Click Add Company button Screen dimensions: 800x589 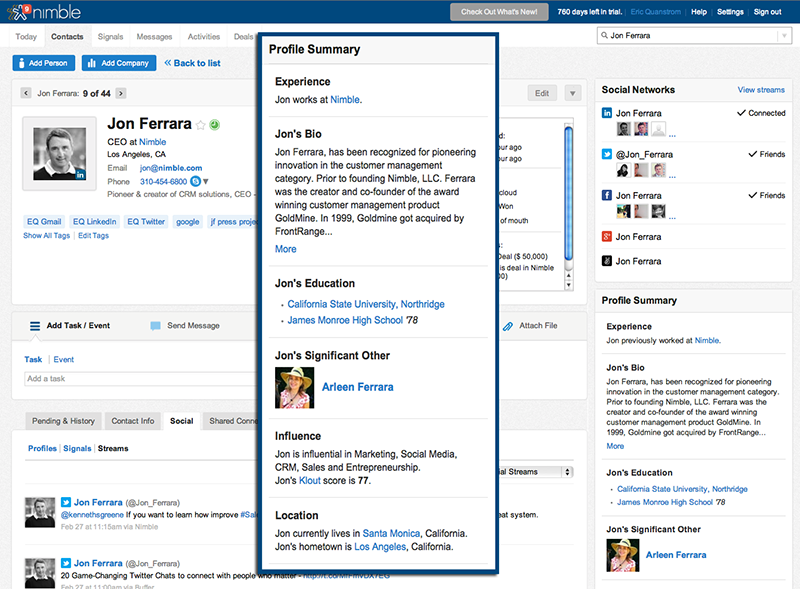tap(119, 63)
